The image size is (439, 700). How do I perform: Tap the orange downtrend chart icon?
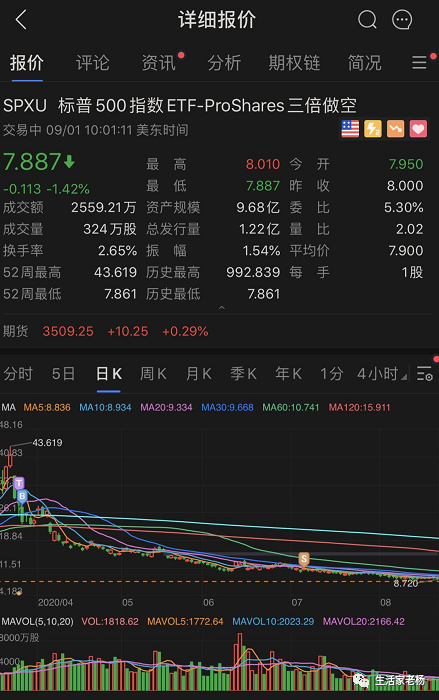pyautogui.click(x=396, y=129)
